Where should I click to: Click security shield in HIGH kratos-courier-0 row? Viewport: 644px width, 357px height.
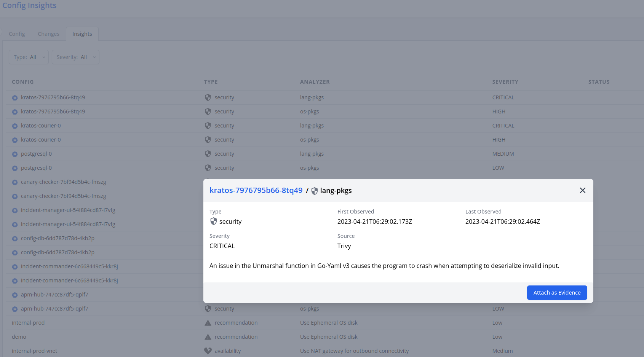click(x=208, y=140)
